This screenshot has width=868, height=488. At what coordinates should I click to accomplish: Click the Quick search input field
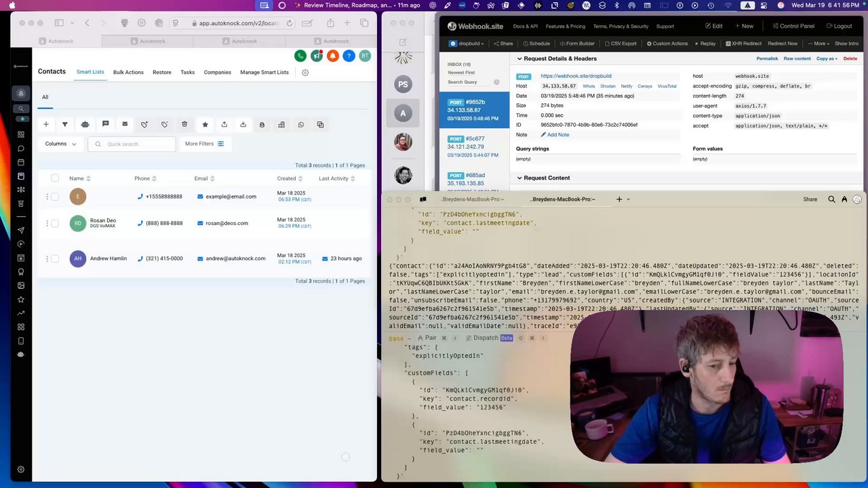(x=132, y=144)
